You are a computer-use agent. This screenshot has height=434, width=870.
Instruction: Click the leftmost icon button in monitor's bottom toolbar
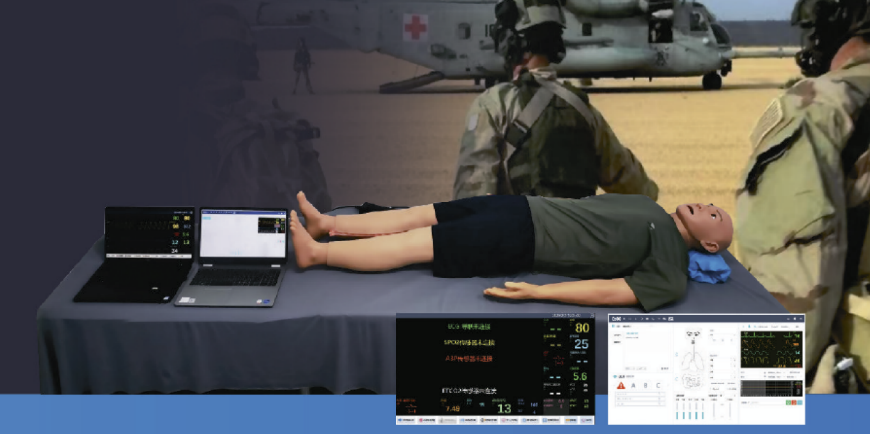click(x=407, y=420)
